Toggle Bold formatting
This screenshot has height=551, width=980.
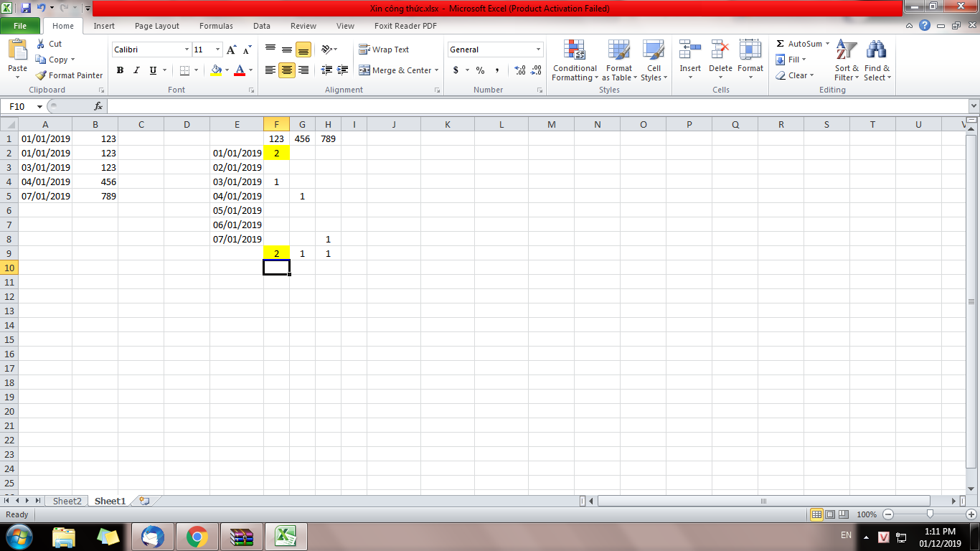click(120, 70)
